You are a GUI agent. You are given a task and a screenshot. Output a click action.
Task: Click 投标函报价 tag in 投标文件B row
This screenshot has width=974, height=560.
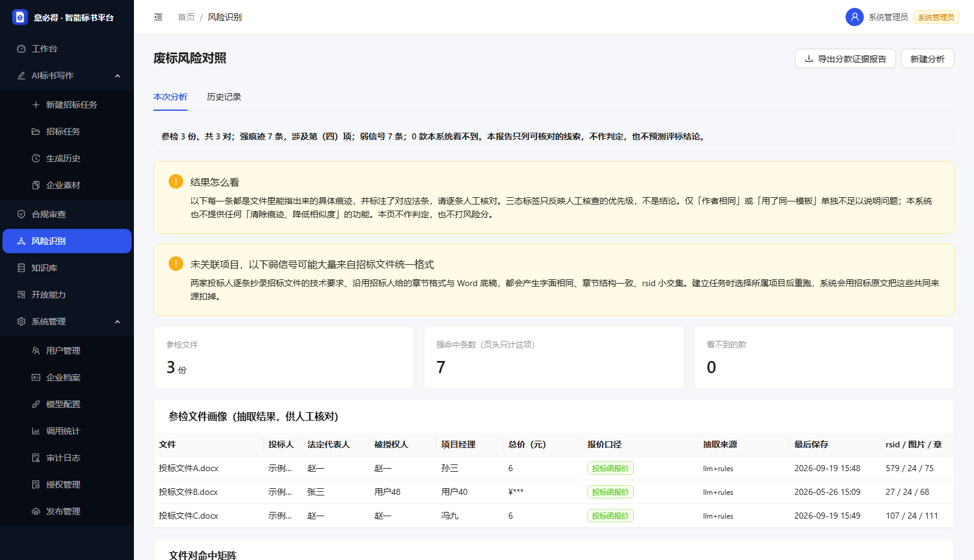[x=611, y=492]
